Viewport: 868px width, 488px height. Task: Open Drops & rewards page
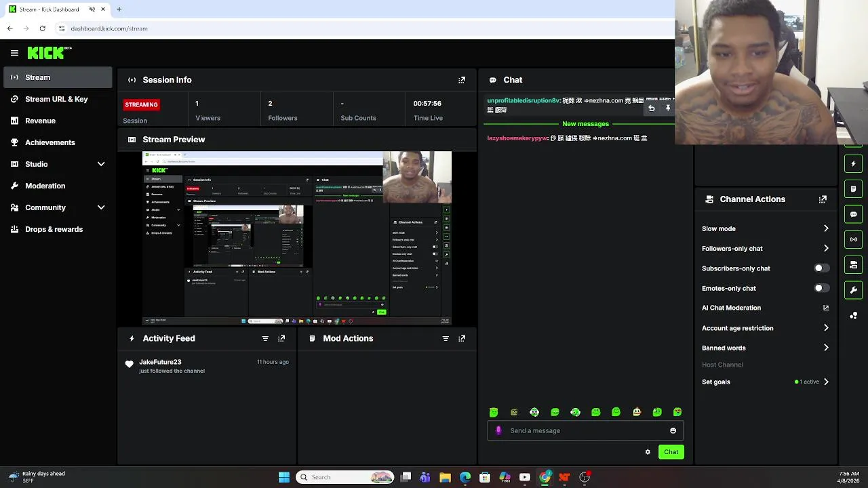(58, 229)
